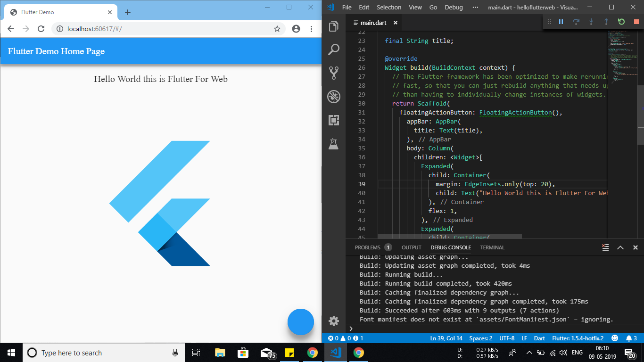Open the Edit menu
The image size is (644, 362).
coord(364,7)
